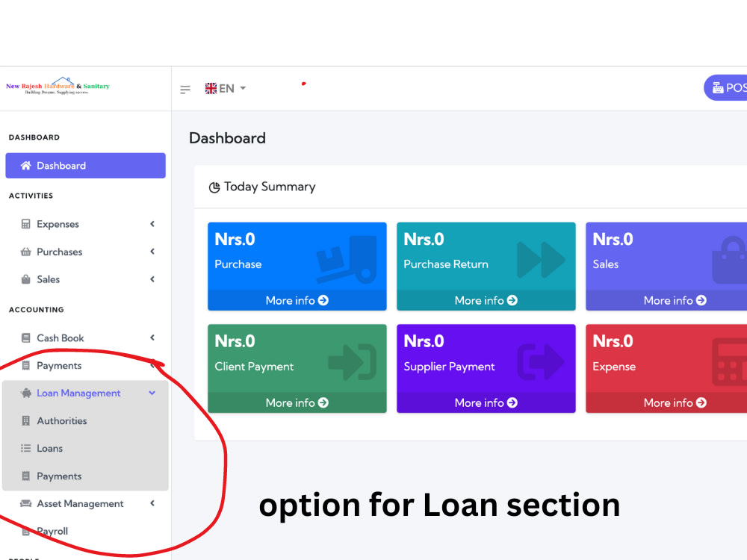Click the Purchases basket icon
This screenshot has width=747, height=560.
25,252
